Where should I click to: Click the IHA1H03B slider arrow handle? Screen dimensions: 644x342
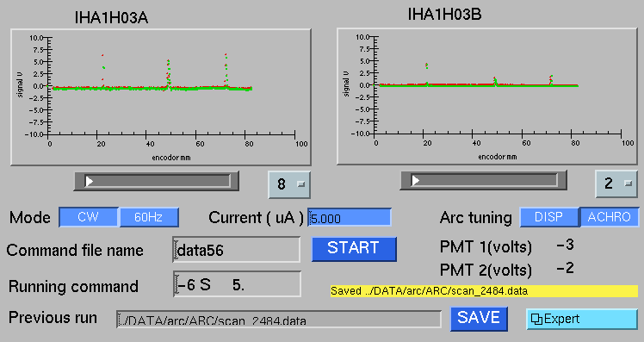415,180
